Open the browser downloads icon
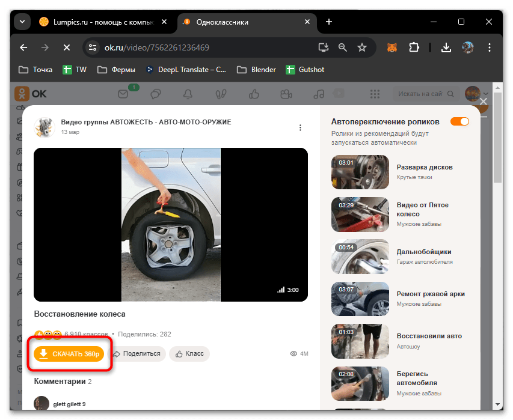Viewport: 513px width, 420px height. pyautogui.click(x=446, y=47)
